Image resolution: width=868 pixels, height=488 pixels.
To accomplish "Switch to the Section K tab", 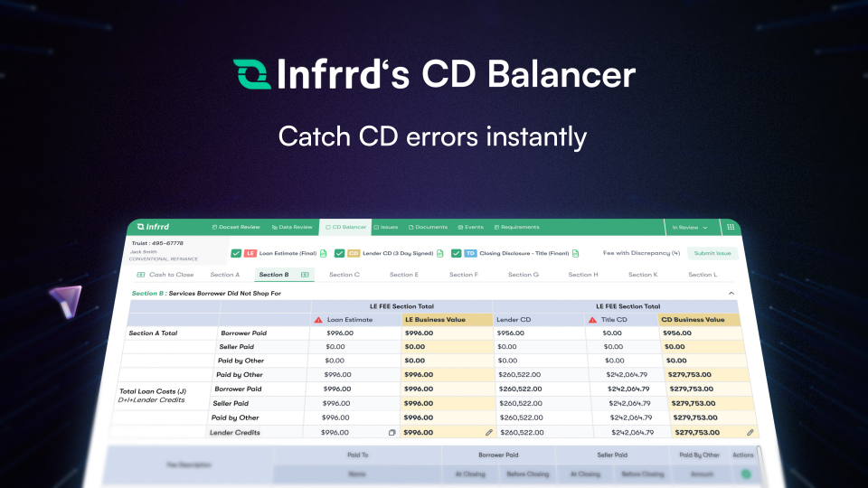I will [x=643, y=275].
